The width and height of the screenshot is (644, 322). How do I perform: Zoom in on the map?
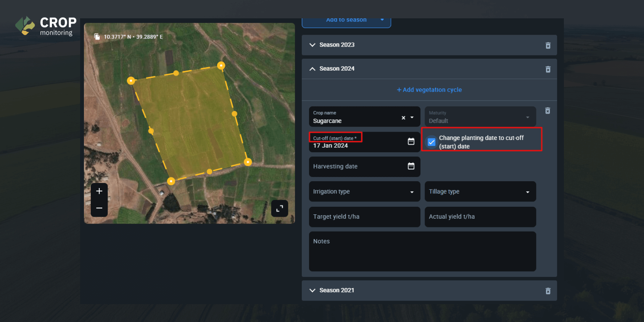coord(99,191)
